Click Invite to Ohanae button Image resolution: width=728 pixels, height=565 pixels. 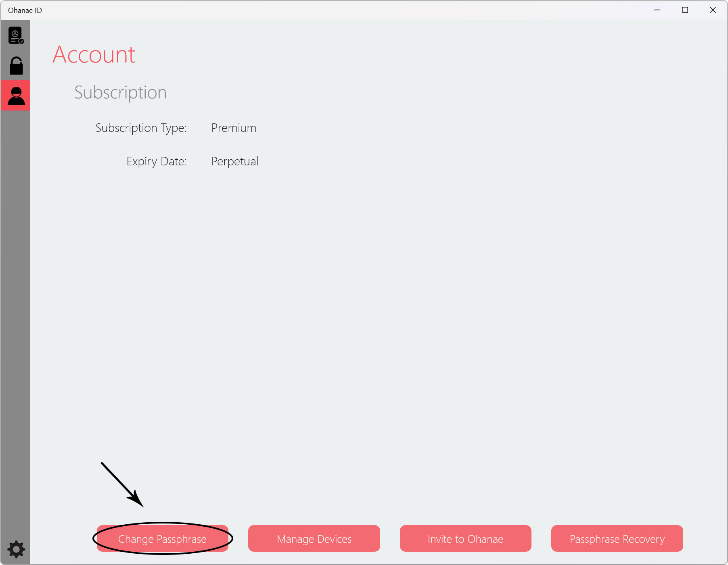[x=465, y=538]
